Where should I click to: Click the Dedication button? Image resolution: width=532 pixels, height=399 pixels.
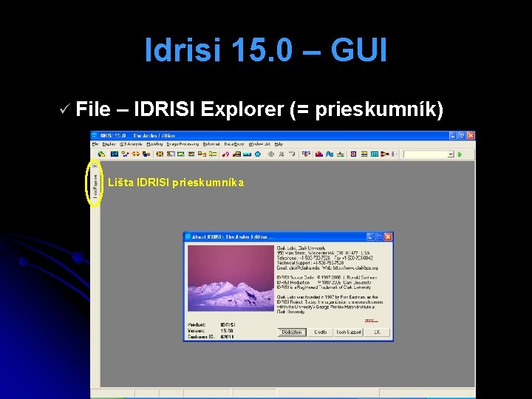[x=292, y=332]
